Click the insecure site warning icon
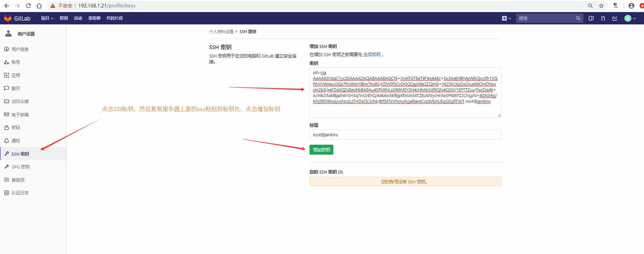Image resolution: width=644 pixels, height=254 pixels. pyautogui.click(x=53, y=6)
